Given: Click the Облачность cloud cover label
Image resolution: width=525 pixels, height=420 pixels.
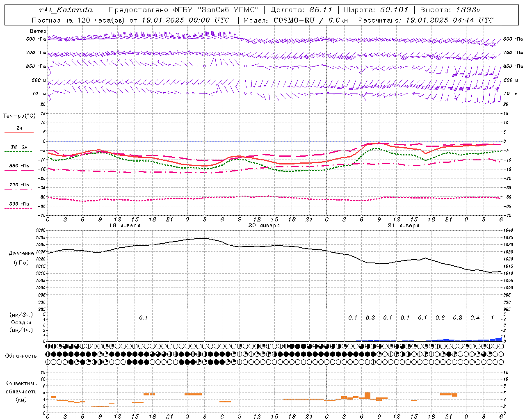Looking at the screenshot, I should tap(21, 356).
